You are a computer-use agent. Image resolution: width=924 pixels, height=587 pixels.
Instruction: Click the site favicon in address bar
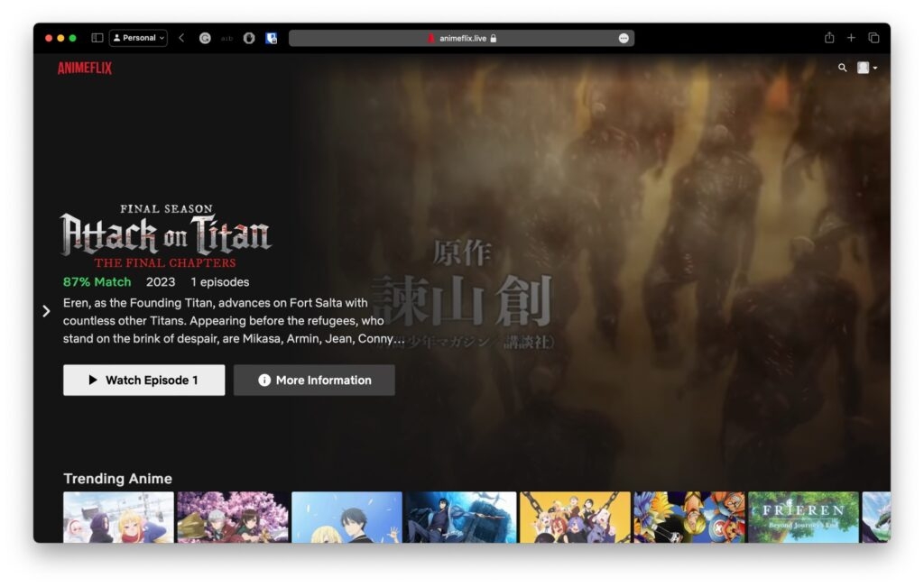coord(430,38)
